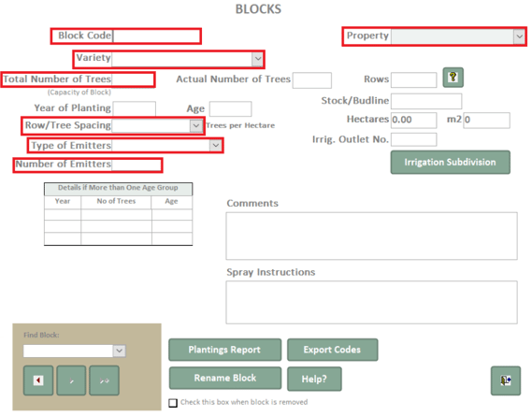
Task: Click the Hectares input field
Action: (413, 120)
